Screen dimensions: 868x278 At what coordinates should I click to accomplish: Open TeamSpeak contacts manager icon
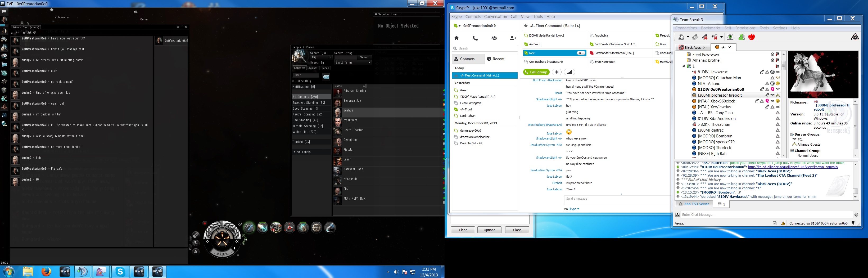pyautogui.click(x=741, y=37)
